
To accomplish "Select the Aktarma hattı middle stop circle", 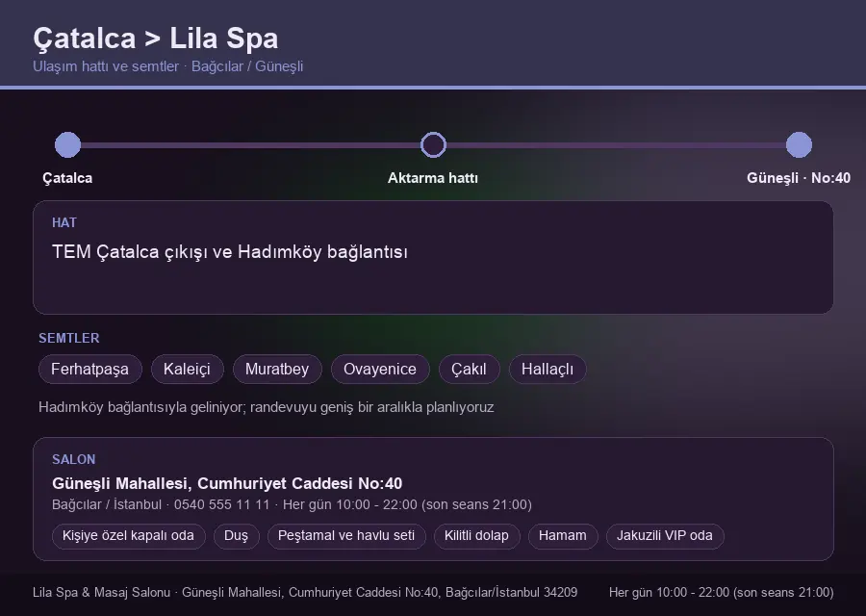I will pyautogui.click(x=433, y=144).
